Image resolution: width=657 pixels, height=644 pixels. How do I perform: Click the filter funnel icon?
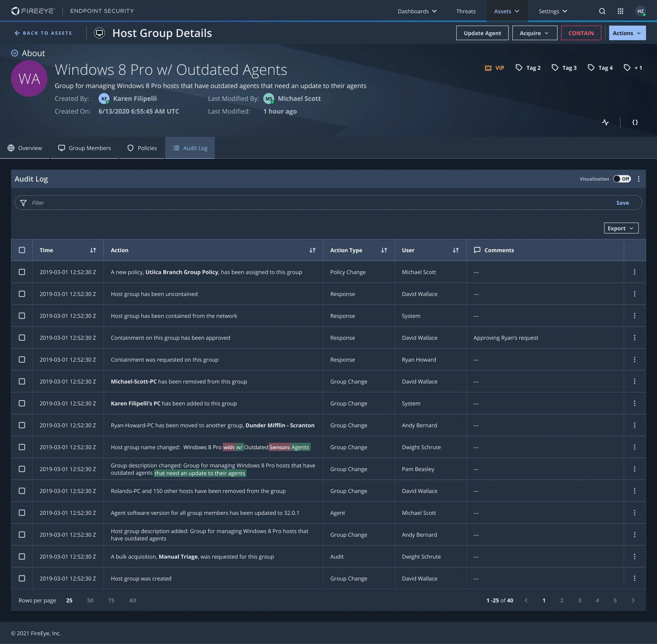point(23,203)
